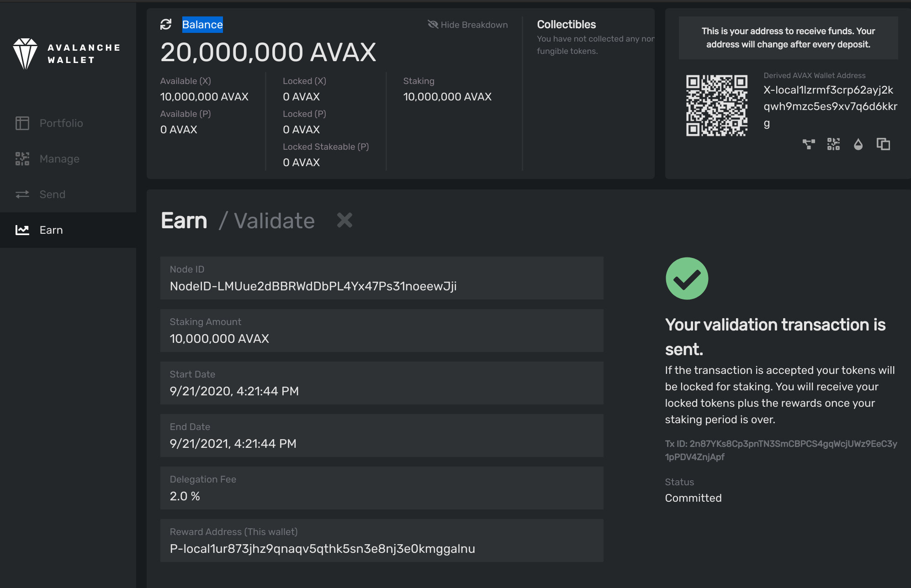Select the Balance heading text

(x=202, y=25)
